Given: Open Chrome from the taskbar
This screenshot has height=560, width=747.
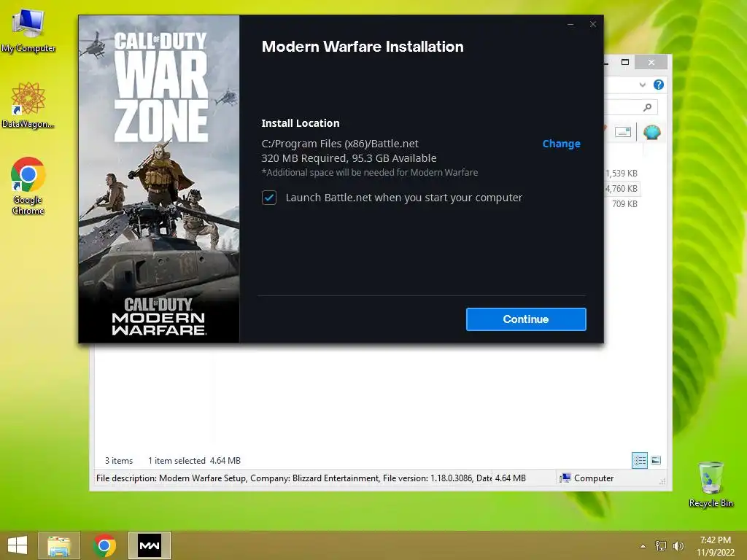Looking at the screenshot, I should [104, 545].
